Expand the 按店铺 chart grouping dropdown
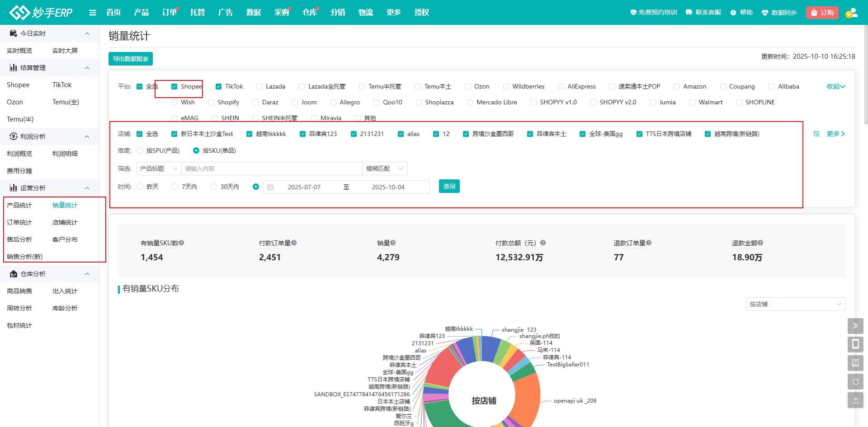 [x=795, y=304]
